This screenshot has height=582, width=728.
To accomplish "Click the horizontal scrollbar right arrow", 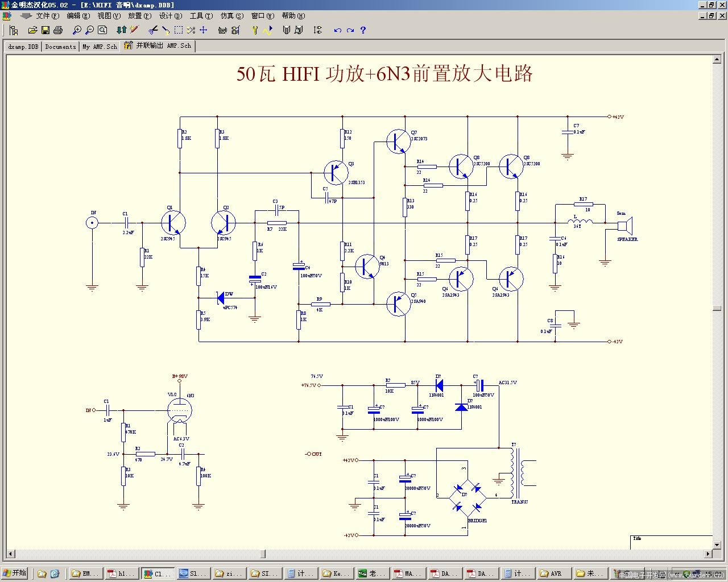I will [x=708, y=554].
